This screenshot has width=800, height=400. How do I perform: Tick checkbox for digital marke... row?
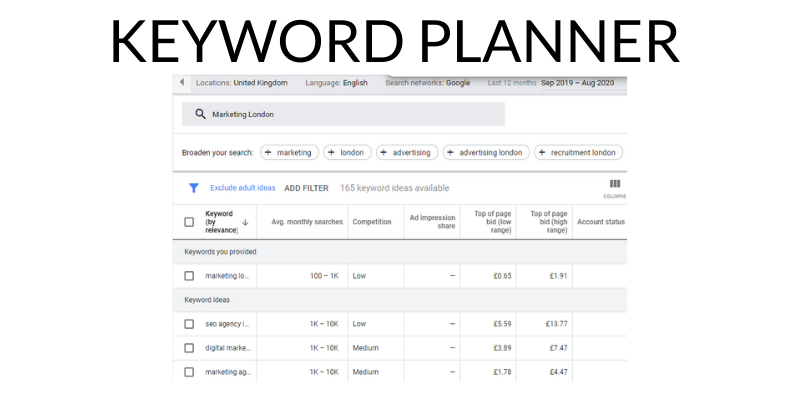[x=189, y=348]
